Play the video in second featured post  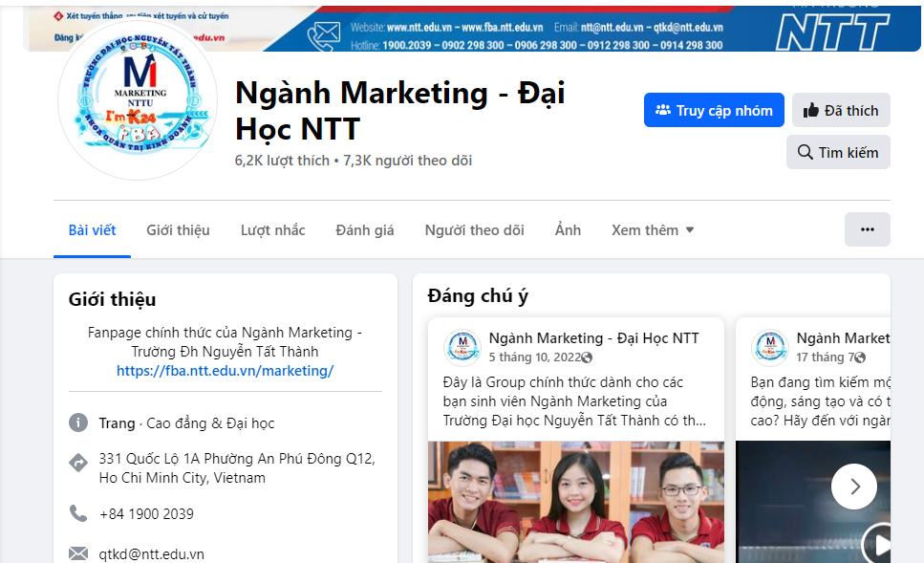[x=881, y=545]
